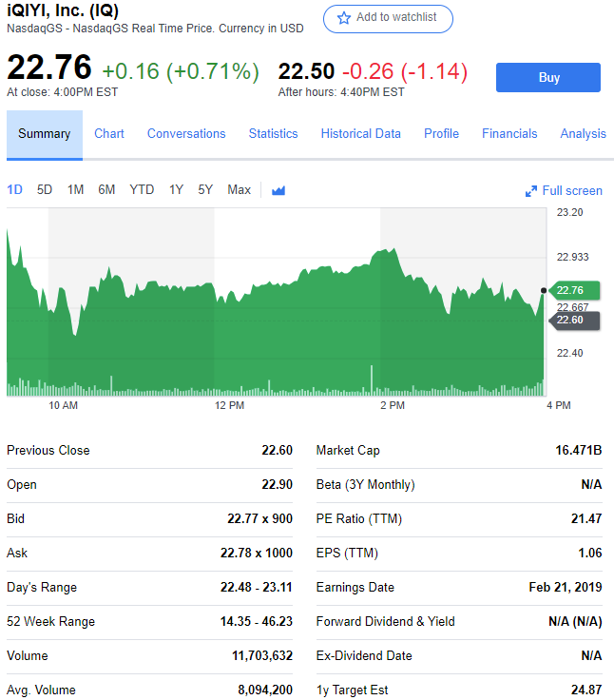Click the black endpoint dot on the chart line

[x=544, y=291]
